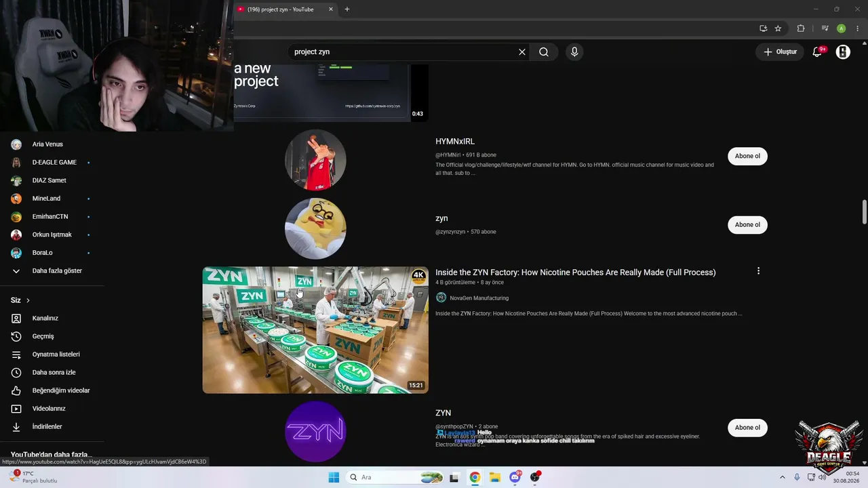
Task: Open the taskbar volume control
Action: [823, 477]
